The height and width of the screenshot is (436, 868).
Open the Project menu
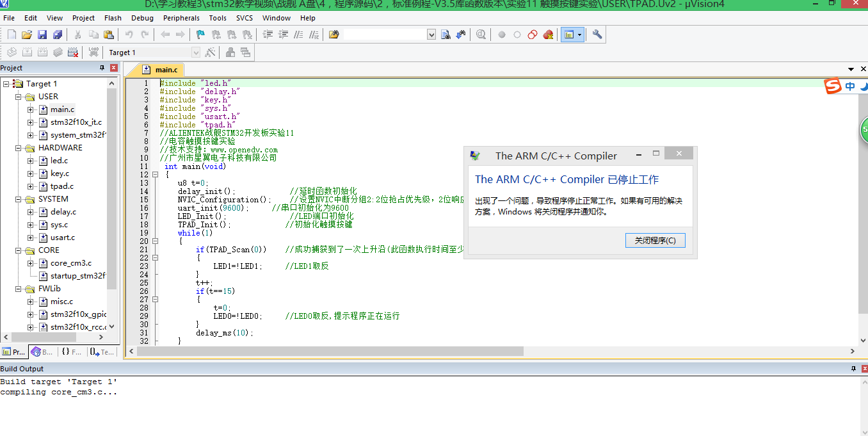click(x=83, y=18)
